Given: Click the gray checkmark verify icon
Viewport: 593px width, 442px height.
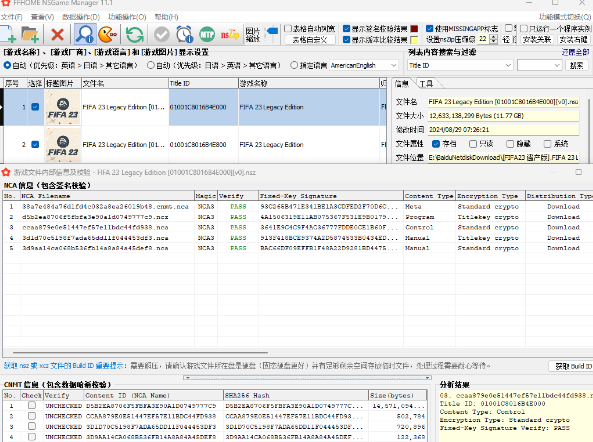Looking at the screenshot, I should (161, 34).
